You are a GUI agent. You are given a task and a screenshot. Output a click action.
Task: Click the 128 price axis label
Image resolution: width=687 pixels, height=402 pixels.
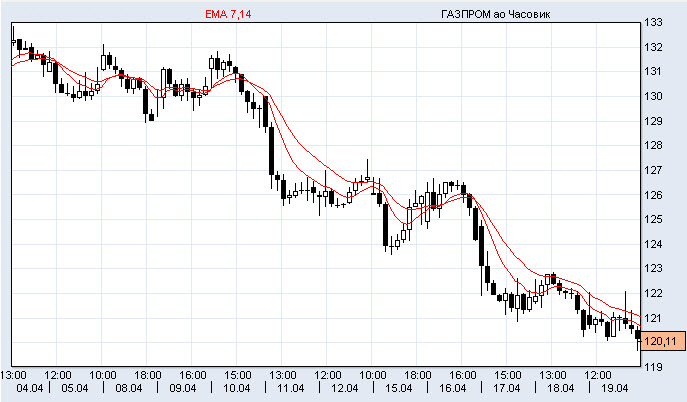(x=653, y=145)
